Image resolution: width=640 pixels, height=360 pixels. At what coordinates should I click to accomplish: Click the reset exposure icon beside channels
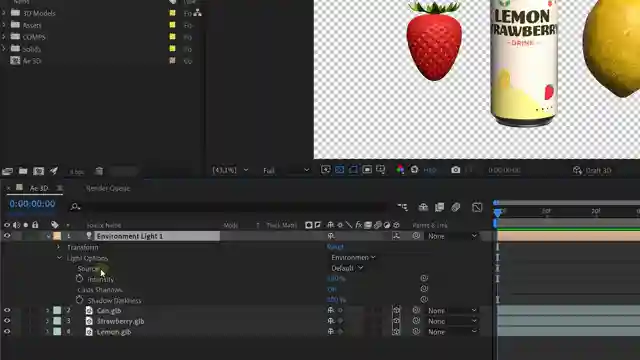click(x=414, y=170)
